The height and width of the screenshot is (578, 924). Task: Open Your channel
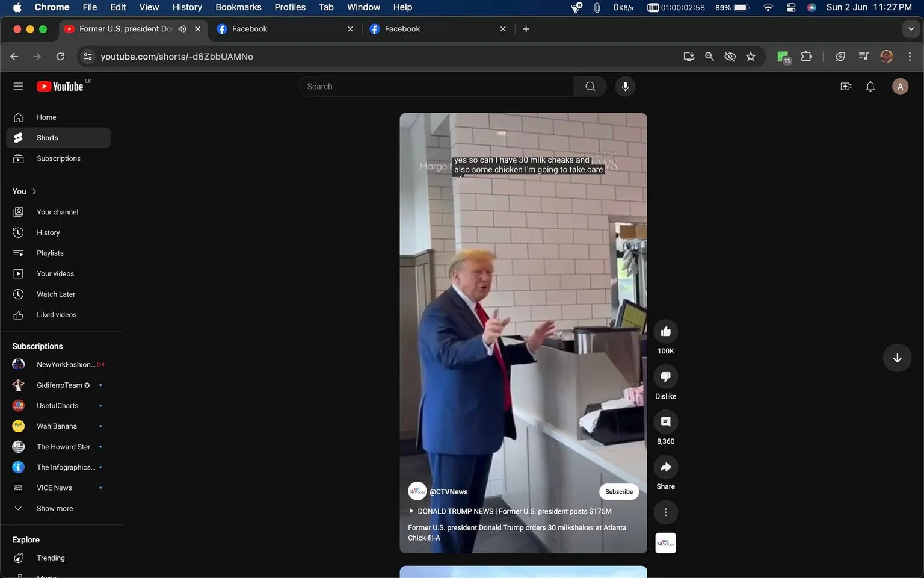coord(58,212)
